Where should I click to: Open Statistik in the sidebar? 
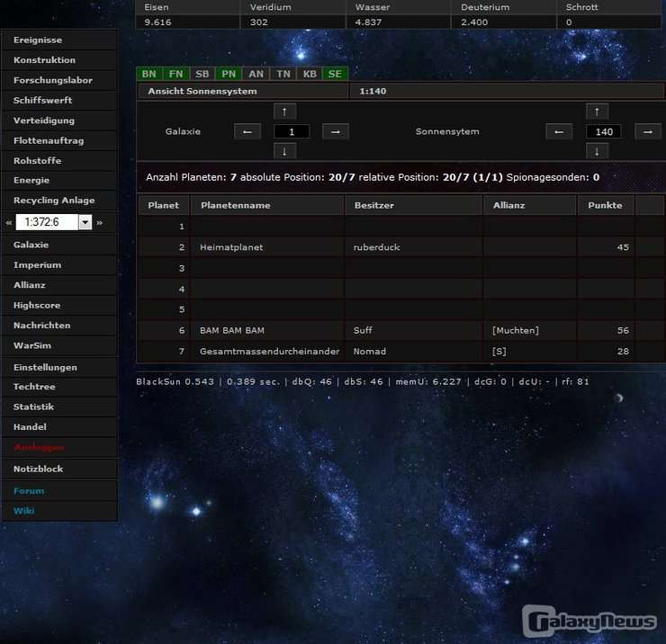point(59,407)
